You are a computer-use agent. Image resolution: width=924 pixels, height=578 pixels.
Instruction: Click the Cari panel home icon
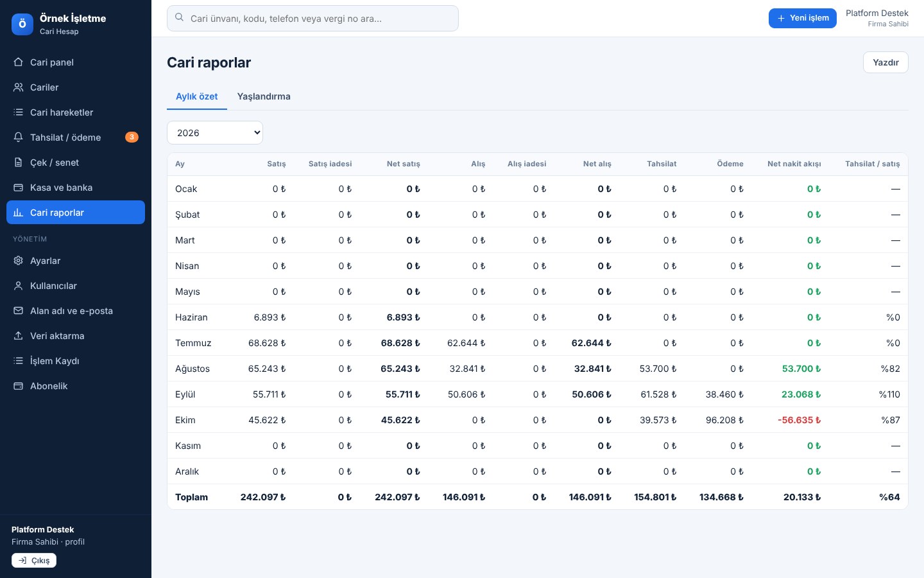[19, 62]
